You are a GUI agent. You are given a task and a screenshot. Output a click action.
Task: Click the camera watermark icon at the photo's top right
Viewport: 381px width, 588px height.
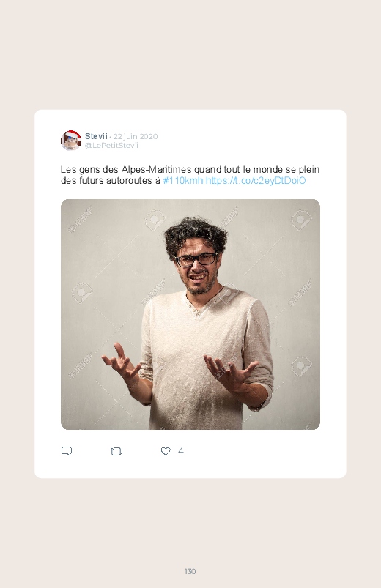[x=301, y=220]
